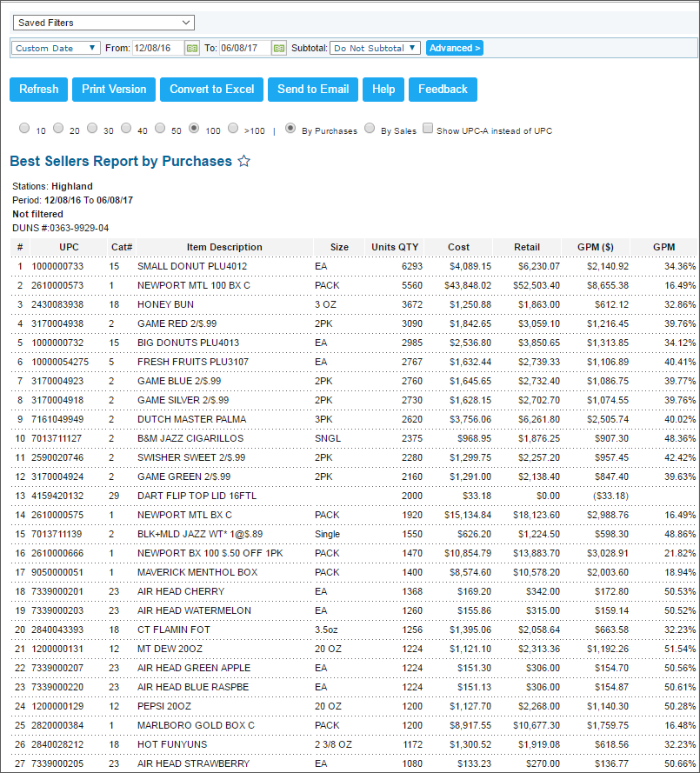Select the 100 results radio button
This screenshot has height=773, width=700.
(194, 128)
